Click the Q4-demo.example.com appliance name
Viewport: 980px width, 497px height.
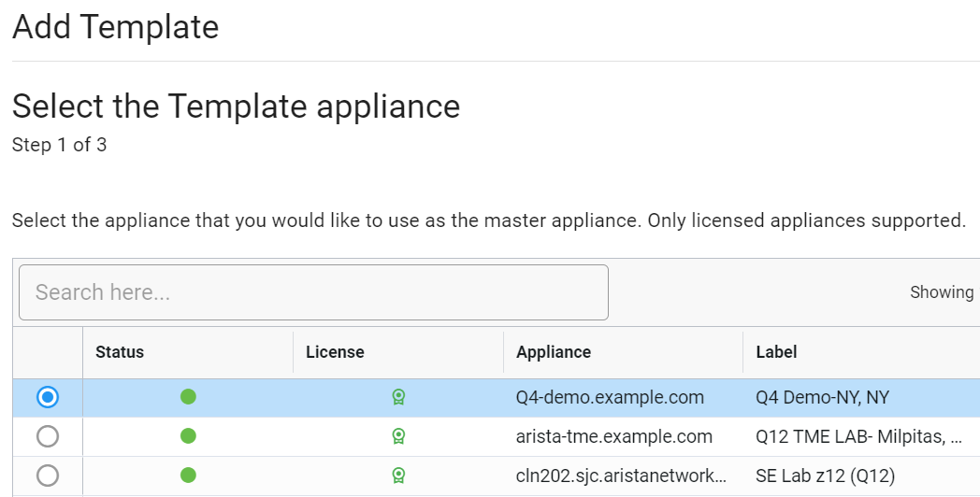coord(610,398)
